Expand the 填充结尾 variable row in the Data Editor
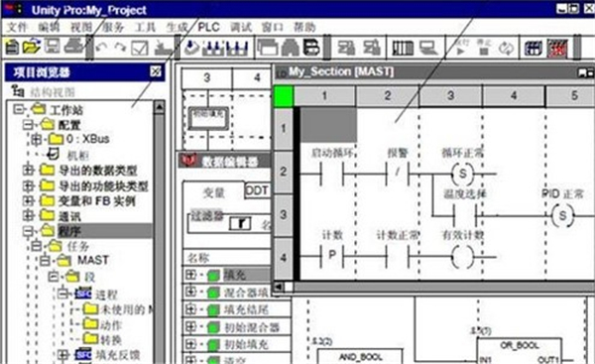 190,309
